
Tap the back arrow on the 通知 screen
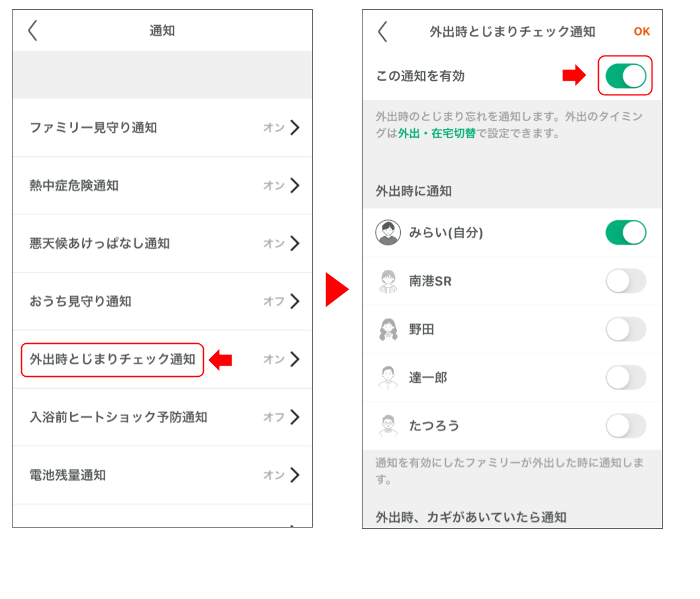click(x=33, y=30)
